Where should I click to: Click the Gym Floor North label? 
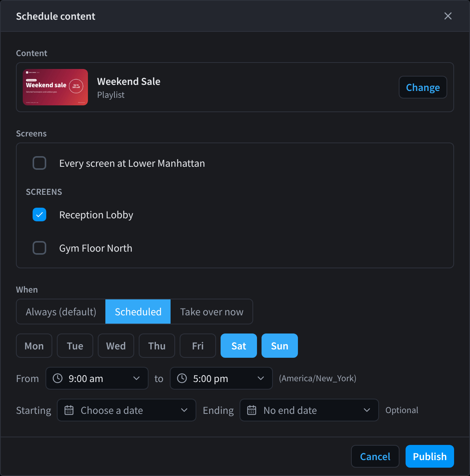(x=96, y=248)
